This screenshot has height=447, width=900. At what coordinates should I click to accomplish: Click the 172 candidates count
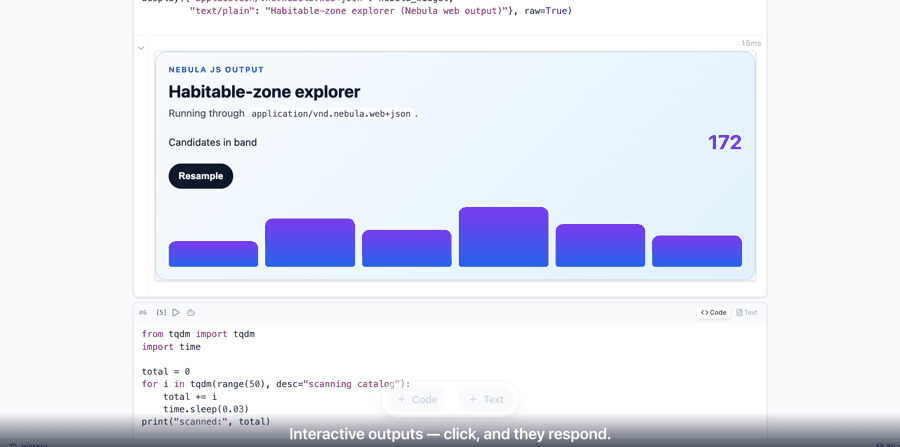tap(724, 142)
